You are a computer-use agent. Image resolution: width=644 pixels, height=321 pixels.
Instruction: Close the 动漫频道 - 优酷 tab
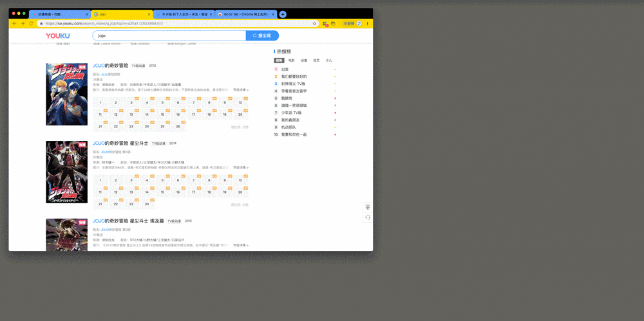(87, 14)
